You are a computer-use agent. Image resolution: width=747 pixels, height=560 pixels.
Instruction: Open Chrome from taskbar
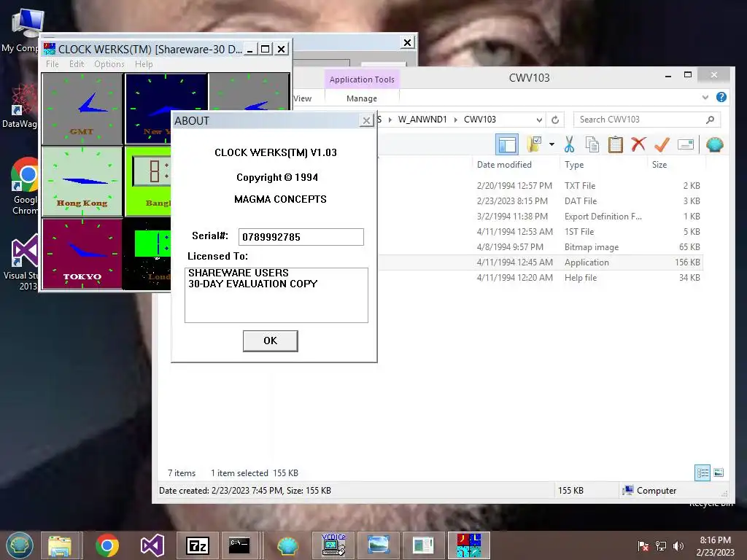pos(107,545)
